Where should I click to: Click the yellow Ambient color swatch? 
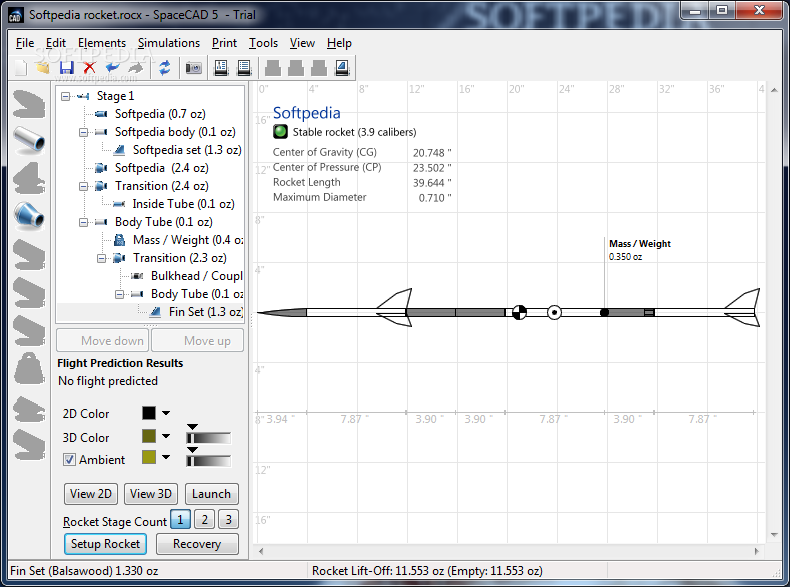click(149, 458)
